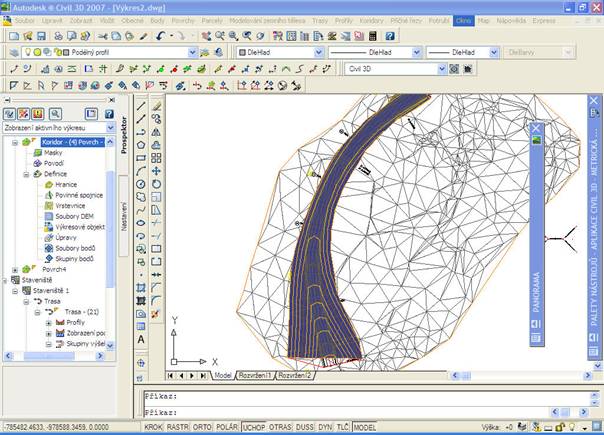Go to the last layout tab arrow

(203, 375)
